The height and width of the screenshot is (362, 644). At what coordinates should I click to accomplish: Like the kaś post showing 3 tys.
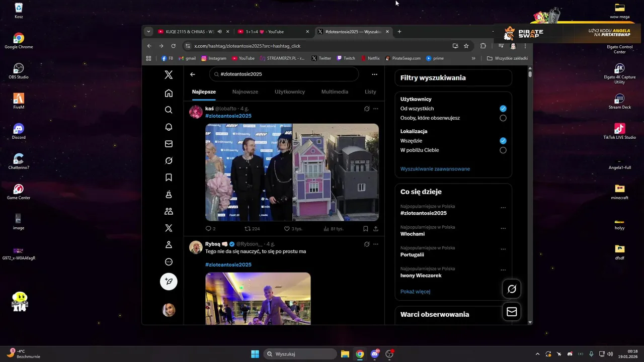click(293, 229)
